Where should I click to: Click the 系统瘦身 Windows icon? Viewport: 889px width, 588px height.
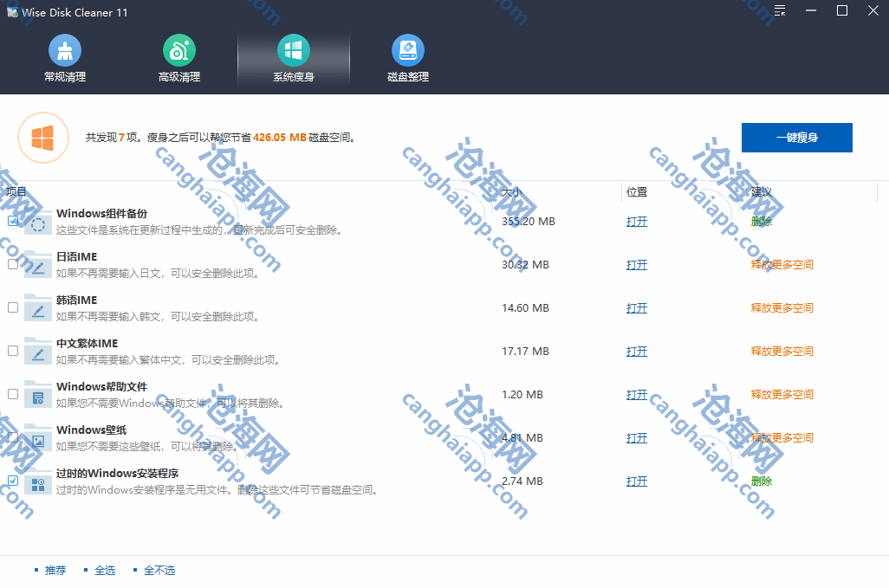point(294,51)
